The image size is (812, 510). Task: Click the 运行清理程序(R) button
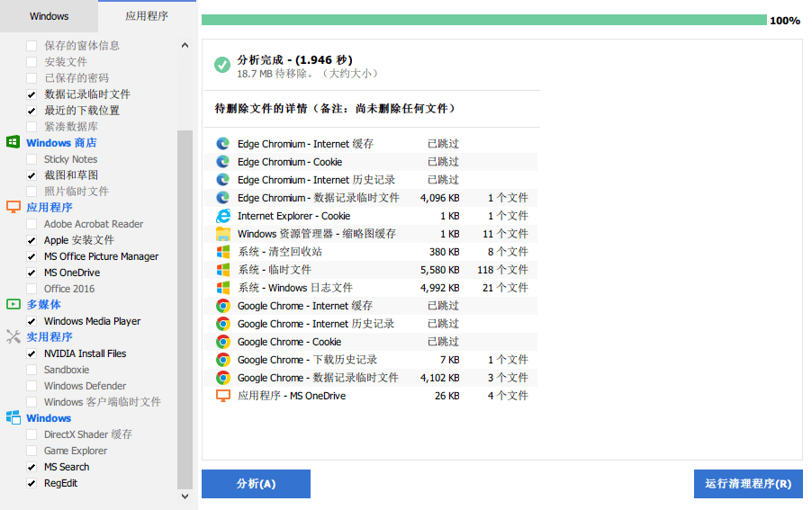pos(748,484)
